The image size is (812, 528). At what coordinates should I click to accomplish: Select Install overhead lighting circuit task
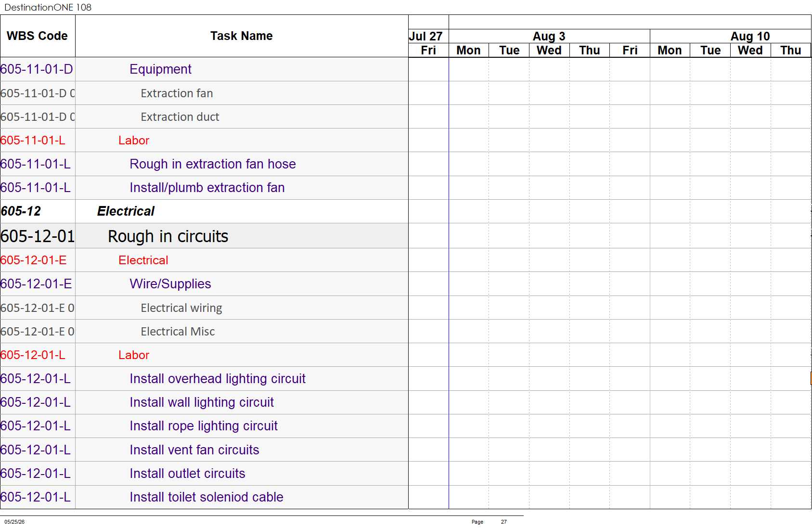point(218,379)
